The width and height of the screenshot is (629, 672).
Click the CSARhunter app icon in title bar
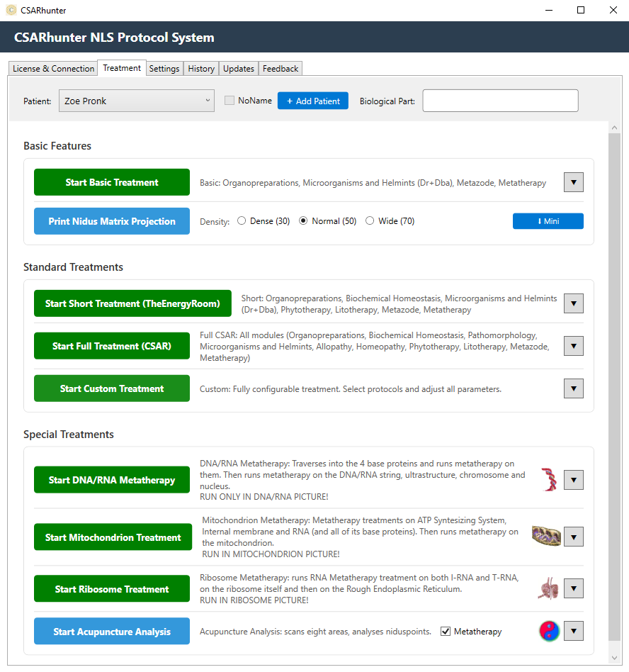[x=11, y=10]
